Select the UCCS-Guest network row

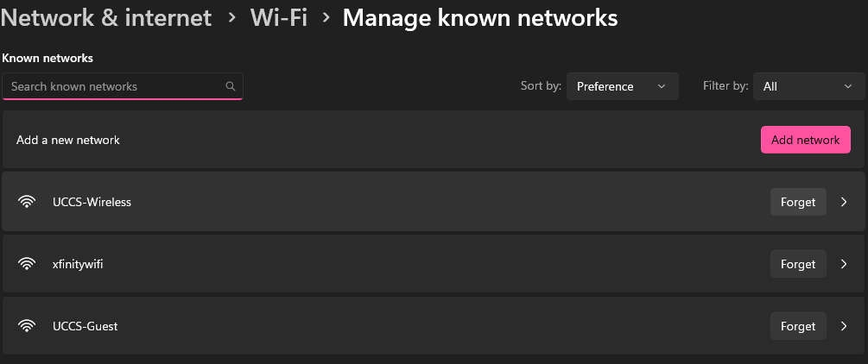[x=434, y=326]
